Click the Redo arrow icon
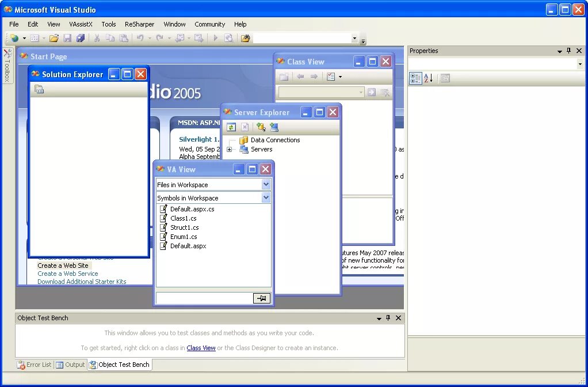Viewport: 588px width, 387px height. point(160,38)
